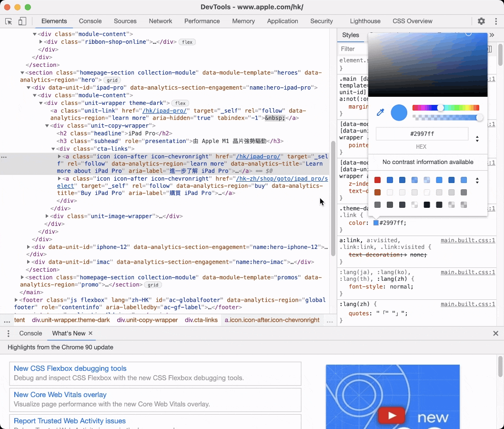
Task: Click the YouTube play button on thumbnail
Action: 392,416
